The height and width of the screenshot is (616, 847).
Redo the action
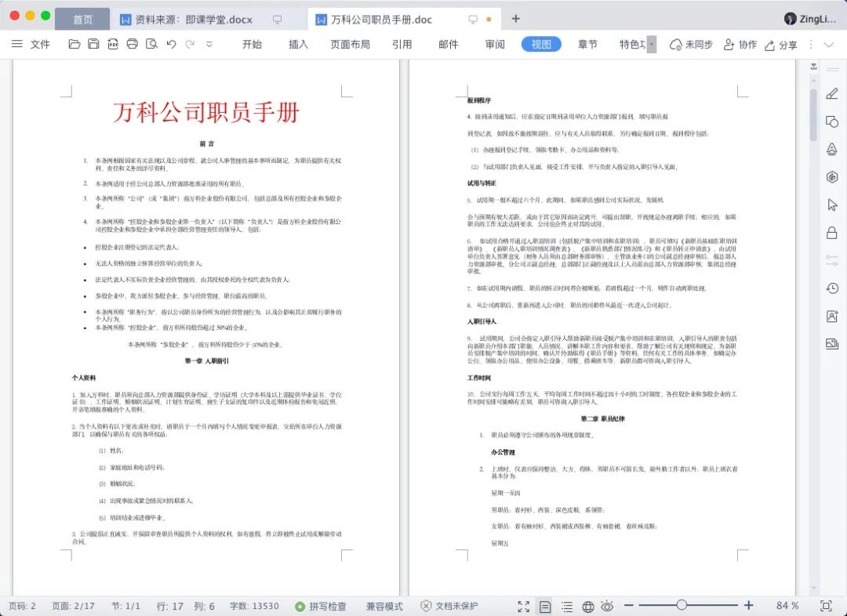coord(190,44)
